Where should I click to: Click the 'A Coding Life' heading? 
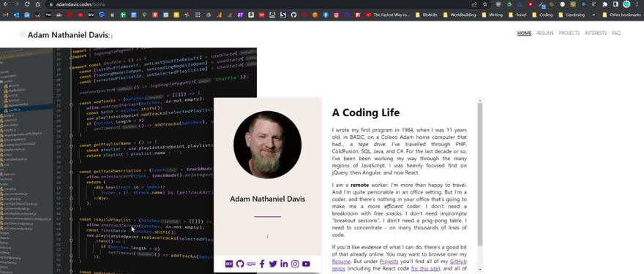(x=365, y=113)
